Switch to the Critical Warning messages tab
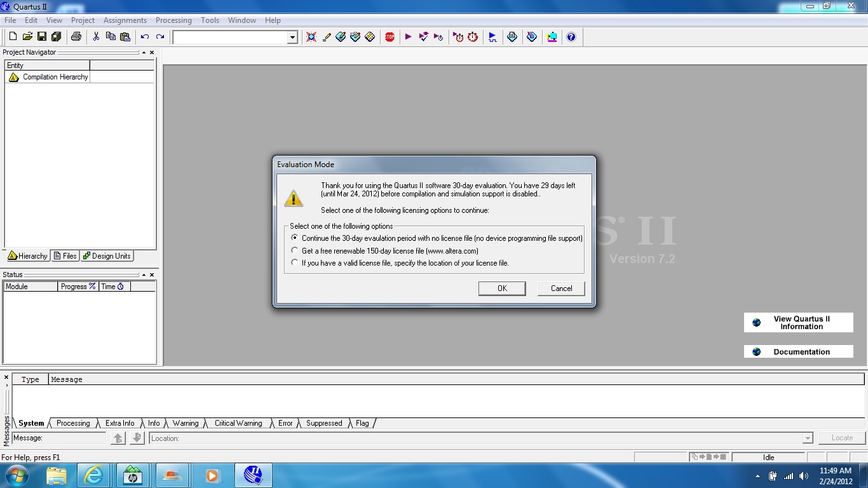 (x=238, y=423)
